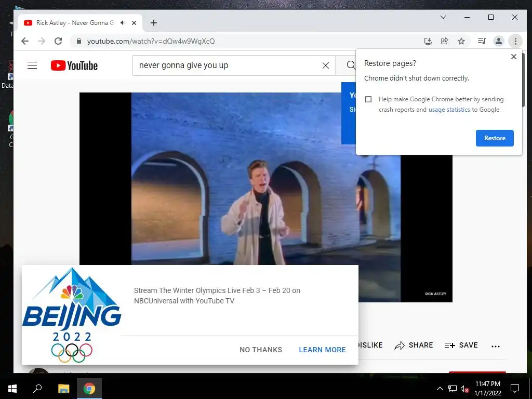Click NO THANKS on Olympics promo
The height and width of the screenshot is (399, 532).
click(x=261, y=350)
